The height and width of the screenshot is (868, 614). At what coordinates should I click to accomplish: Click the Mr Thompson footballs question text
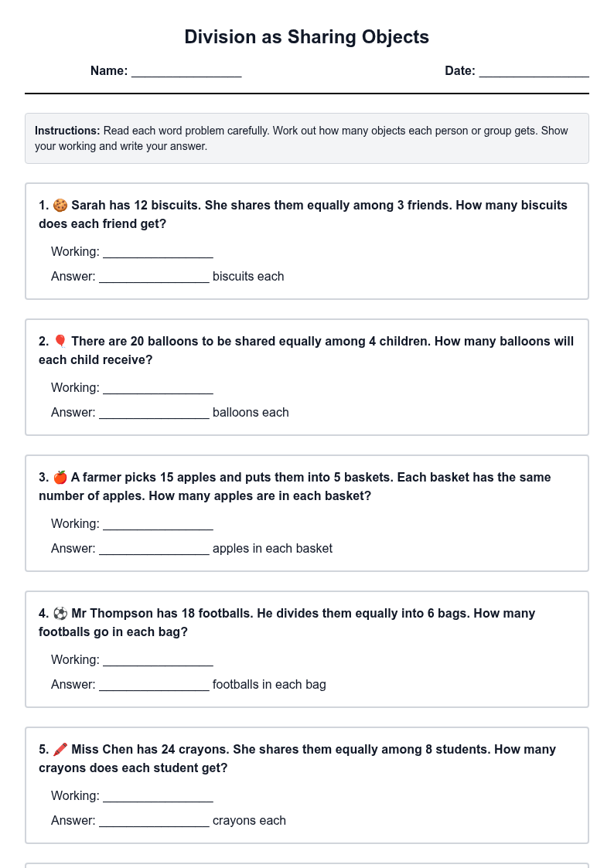287,623
